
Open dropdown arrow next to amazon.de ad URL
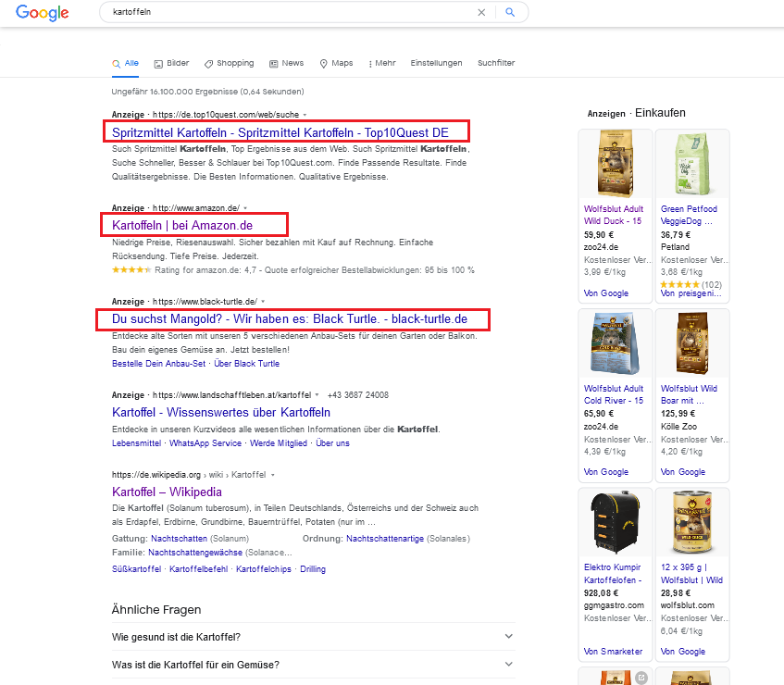click(245, 208)
